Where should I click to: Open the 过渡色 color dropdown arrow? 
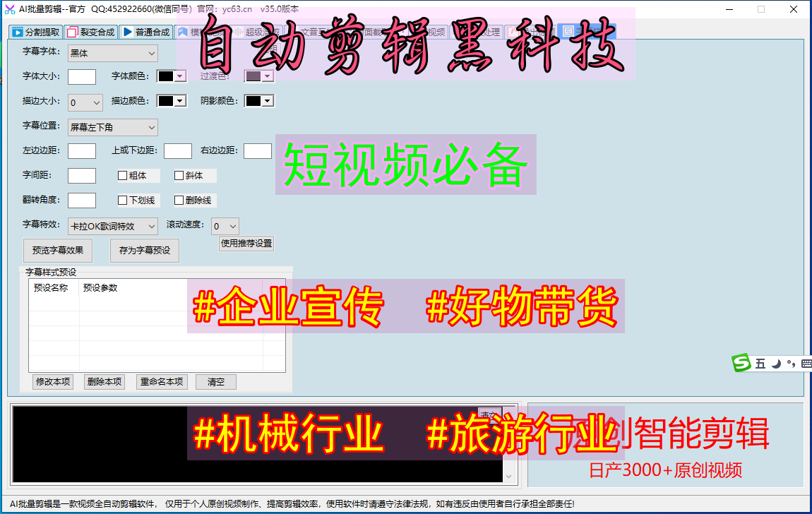267,77
